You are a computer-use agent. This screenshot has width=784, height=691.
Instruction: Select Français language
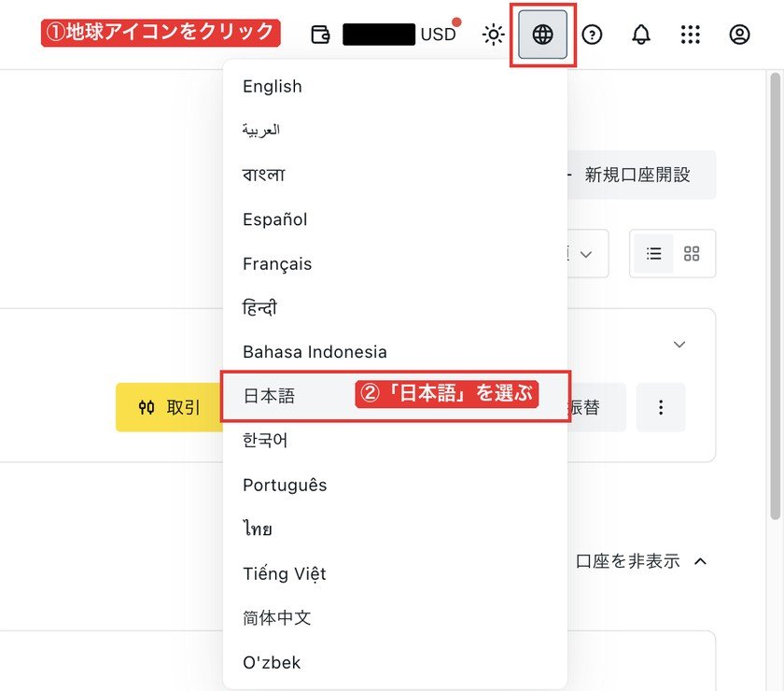coord(395,263)
